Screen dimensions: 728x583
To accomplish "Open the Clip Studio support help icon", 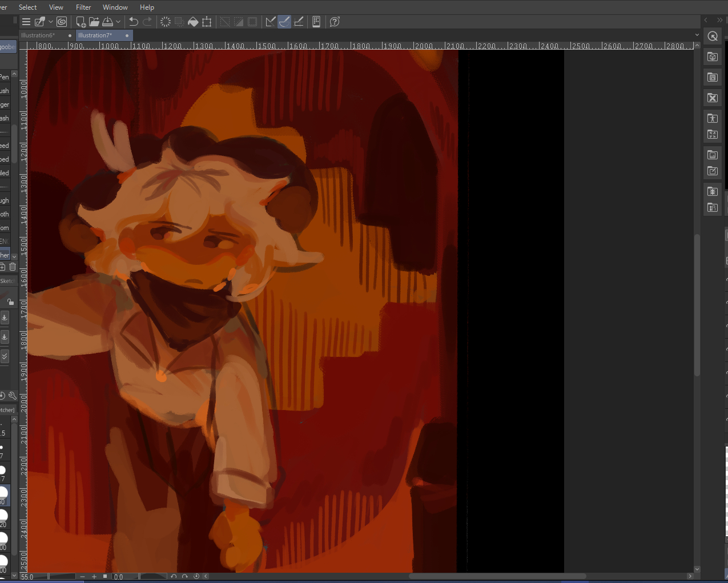I will (x=335, y=22).
